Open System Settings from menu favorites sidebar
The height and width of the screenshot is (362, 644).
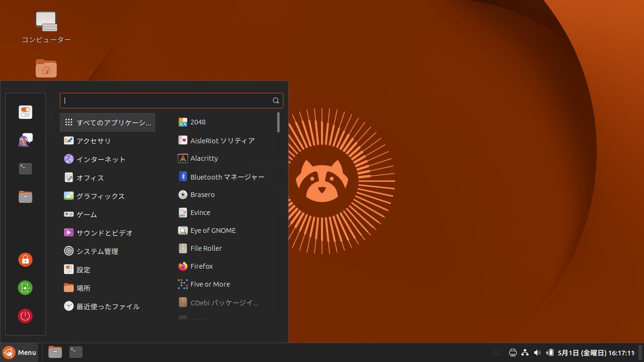click(x=25, y=112)
